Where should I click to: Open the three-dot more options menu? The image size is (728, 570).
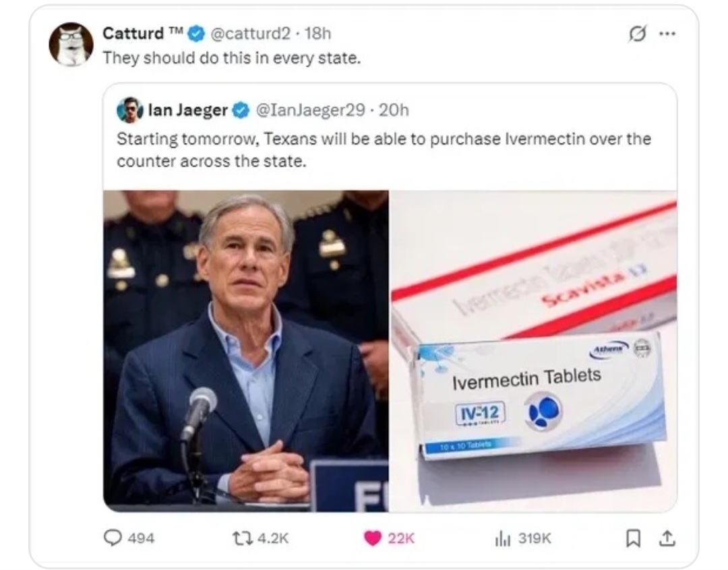pos(667,34)
